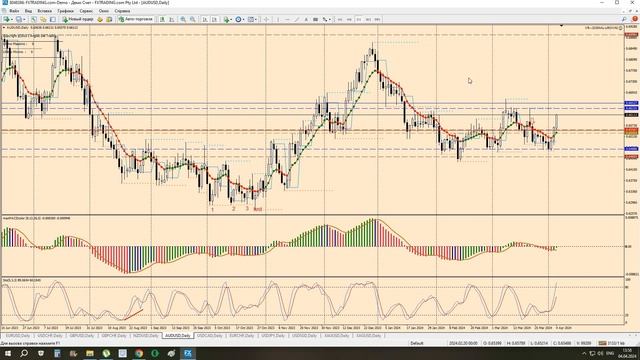The image size is (640, 360).
Task: Expand the Arrows dropdown arrow
Action: pyautogui.click(x=330, y=19)
